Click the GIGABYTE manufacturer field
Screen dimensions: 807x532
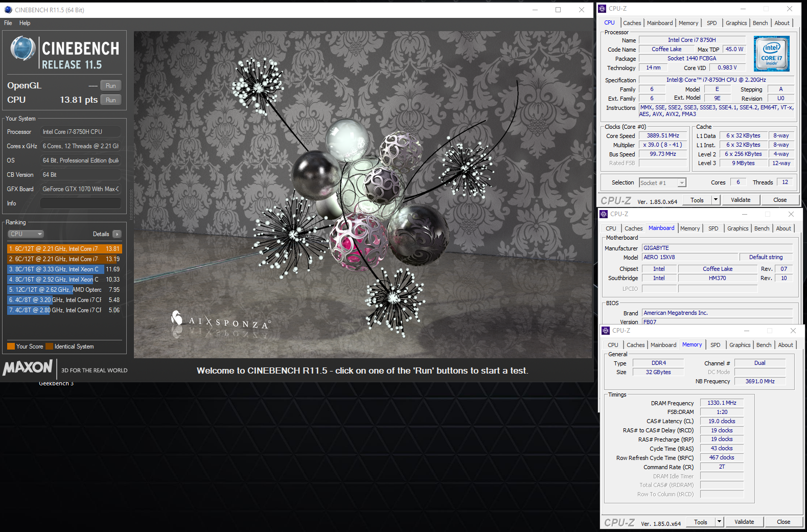717,248
